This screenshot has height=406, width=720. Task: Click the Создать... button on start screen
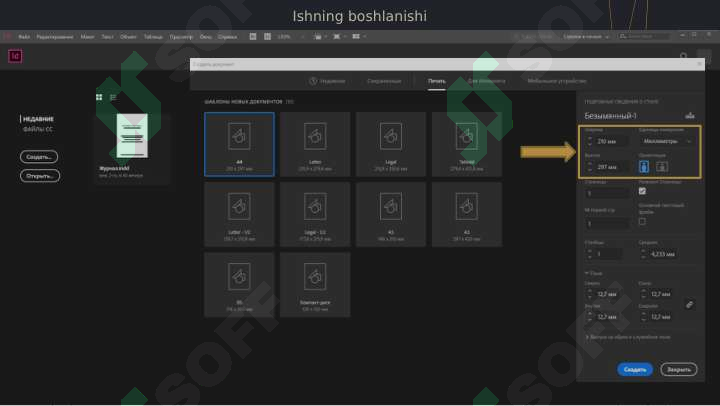tap(39, 157)
